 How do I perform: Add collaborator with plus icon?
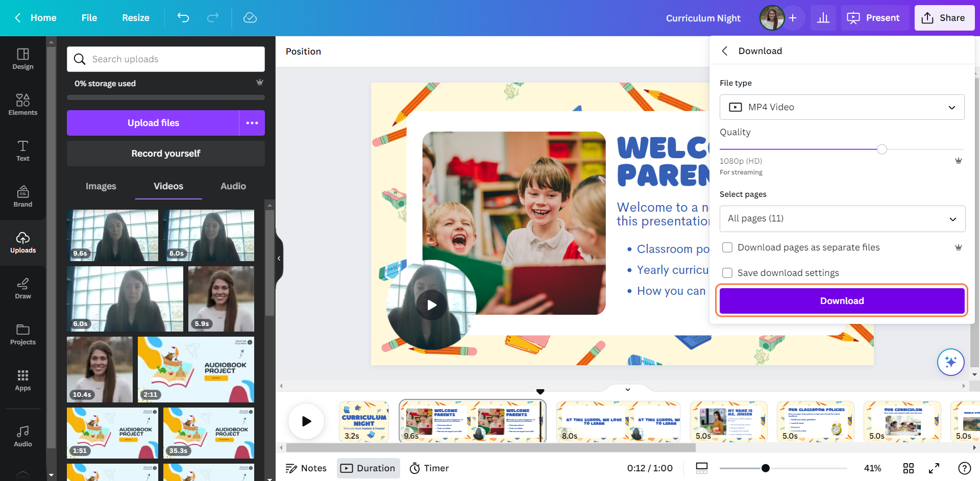tap(793, 18)
